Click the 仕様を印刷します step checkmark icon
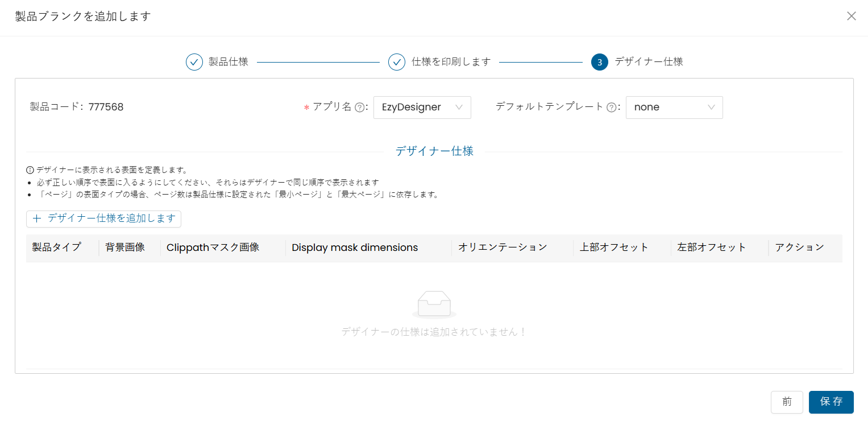The height and width of the screenshot is (429, 868). click(397, 62)
